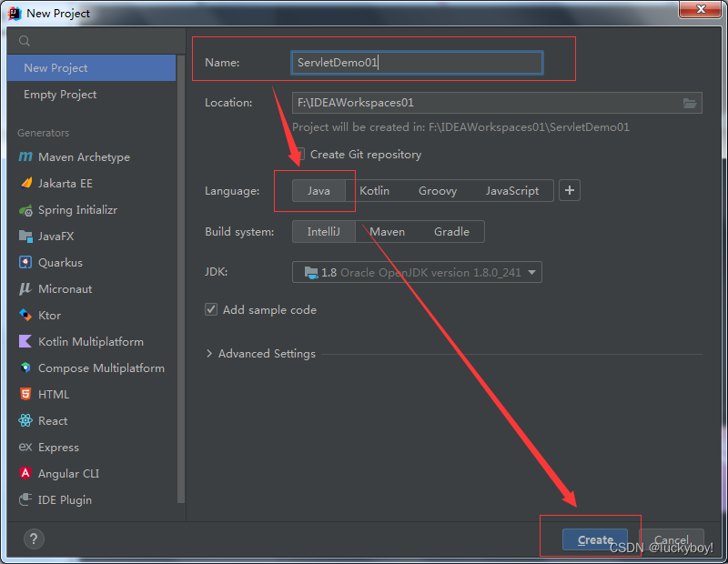Viewport: 728px width, 564px height.
Task: Click the Jakarta EE generator icon
Action: coord(26,183)
